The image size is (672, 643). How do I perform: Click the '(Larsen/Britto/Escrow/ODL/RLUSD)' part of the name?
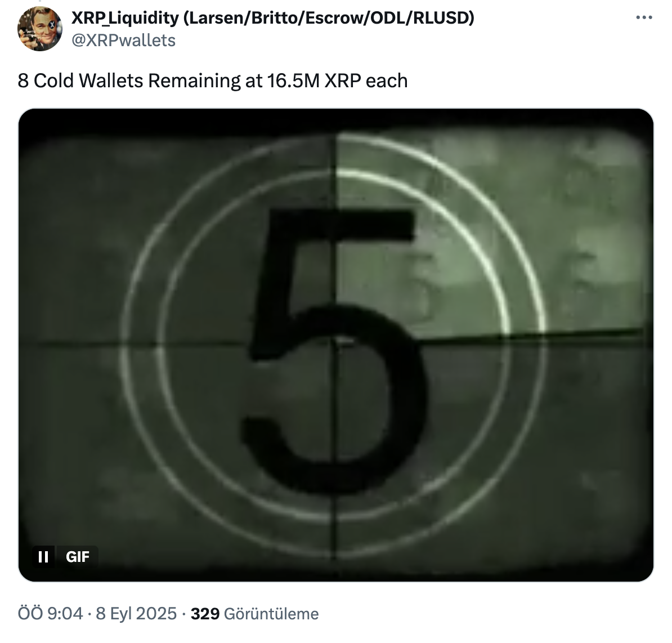point(329,17)
